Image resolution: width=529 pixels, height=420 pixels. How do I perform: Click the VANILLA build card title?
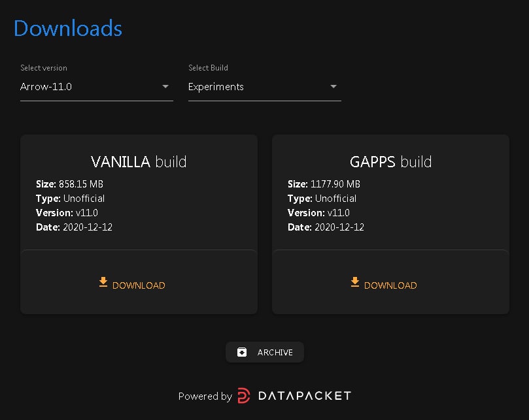139,162
